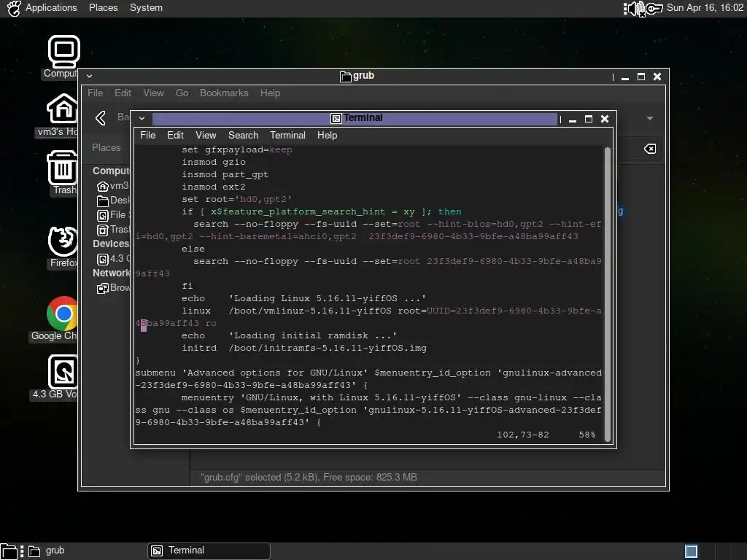Open grub window menu chevron
Screen dimensions: 747x560
click(x=89, y=76)
